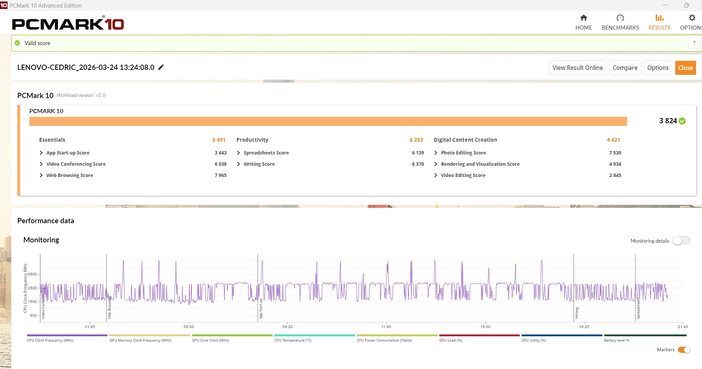Expand Video Editing Score details
This screenshot has width=702, height=369.
tap(436, 175)
